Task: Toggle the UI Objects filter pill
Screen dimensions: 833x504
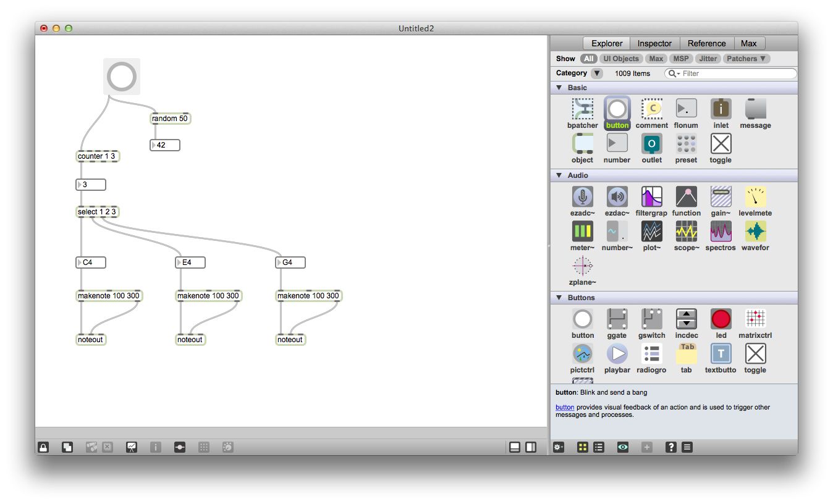Action: tap(620, 58)
